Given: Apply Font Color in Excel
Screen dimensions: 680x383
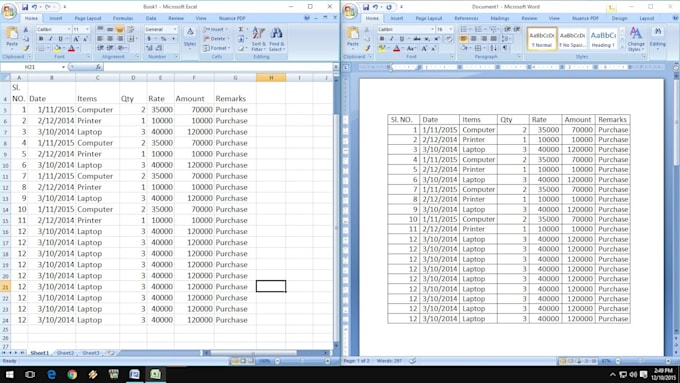Looking at the screenshot, I should [72, 48].
